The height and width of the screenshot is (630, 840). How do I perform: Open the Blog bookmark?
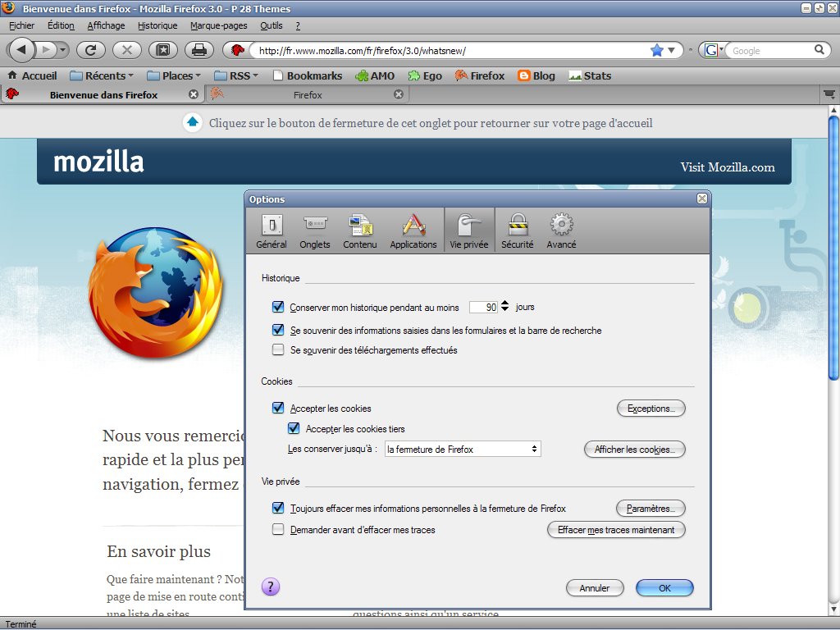tap(536, 75)
